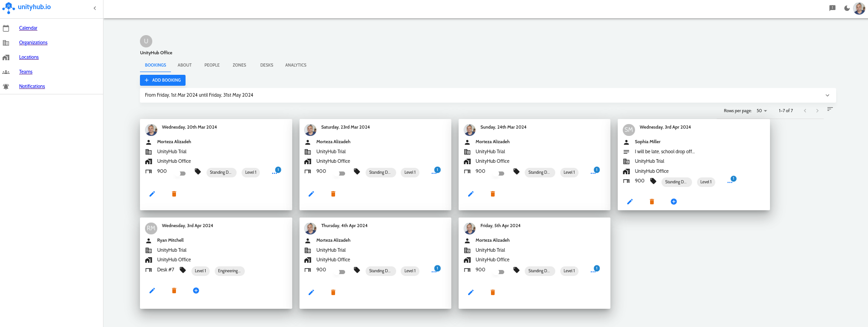The width and height of the screenshot is (868, 327).
Task: Open the feedback icon in the top bar
Action: [832, 8]
